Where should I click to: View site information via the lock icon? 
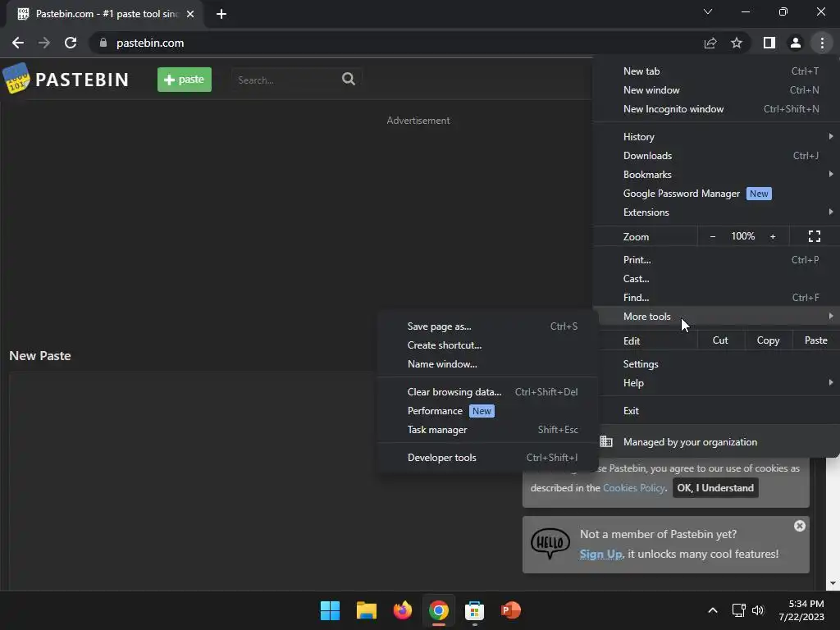click(103, 43)
